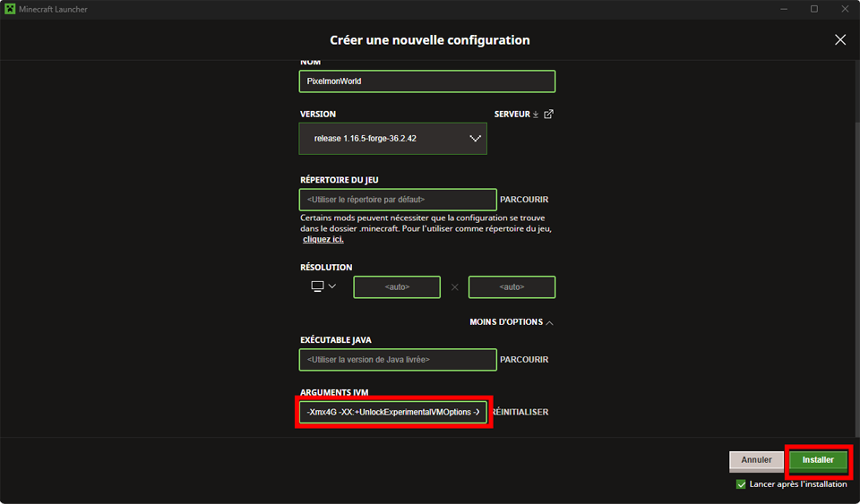Open server external link icon

coord(548,114)
